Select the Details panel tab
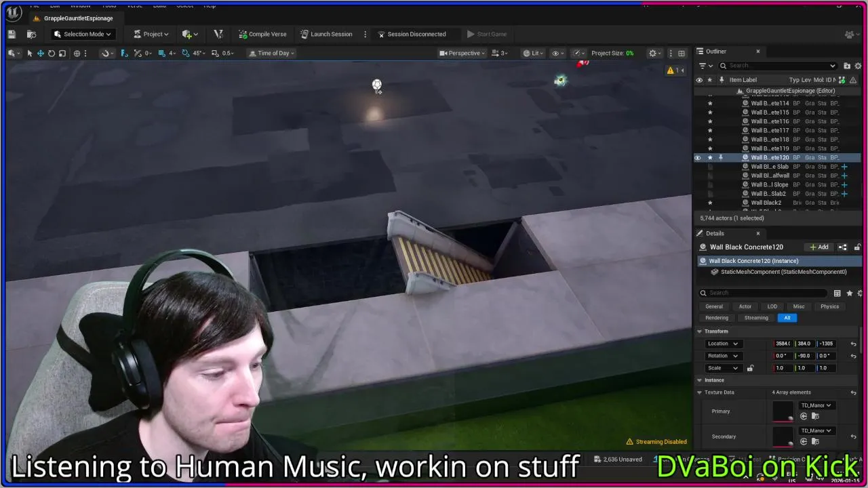The width and height of the screenshot is (868, 488). pyautogui.click(x=715, y=233)
